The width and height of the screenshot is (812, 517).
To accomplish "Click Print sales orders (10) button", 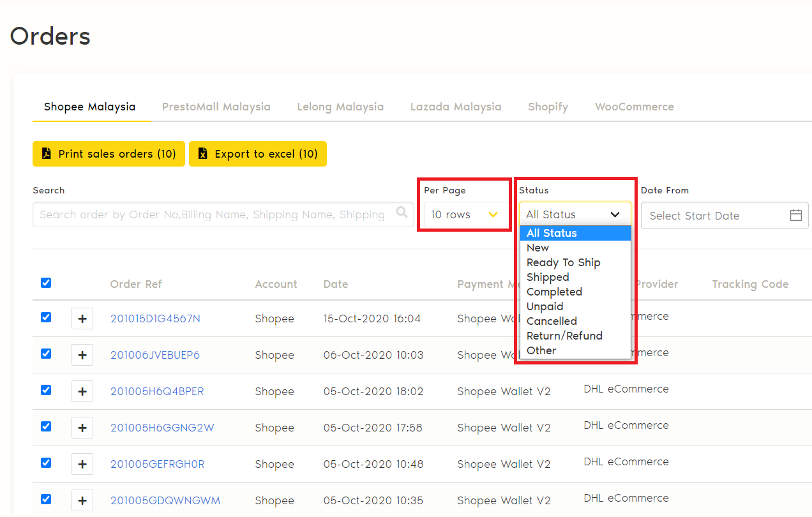I will (x=109, y=154).
